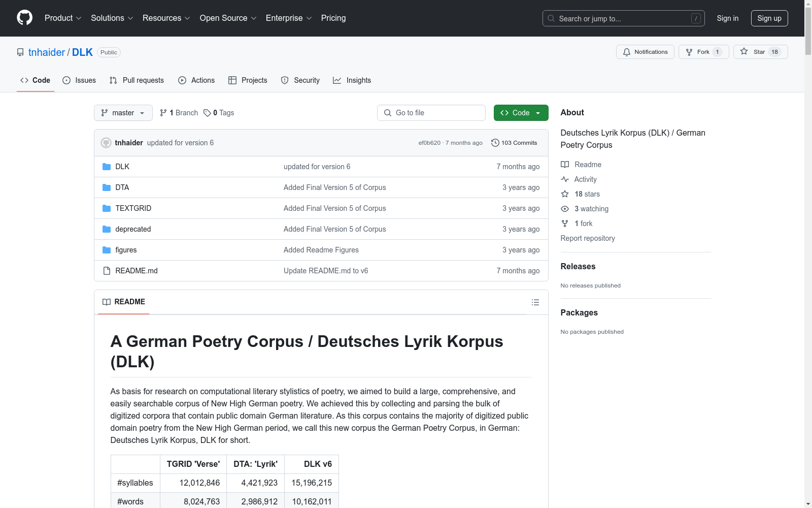Screen dimensions: 812x508
Task: View 103 Commits history
Action: (x=514, y=143)
